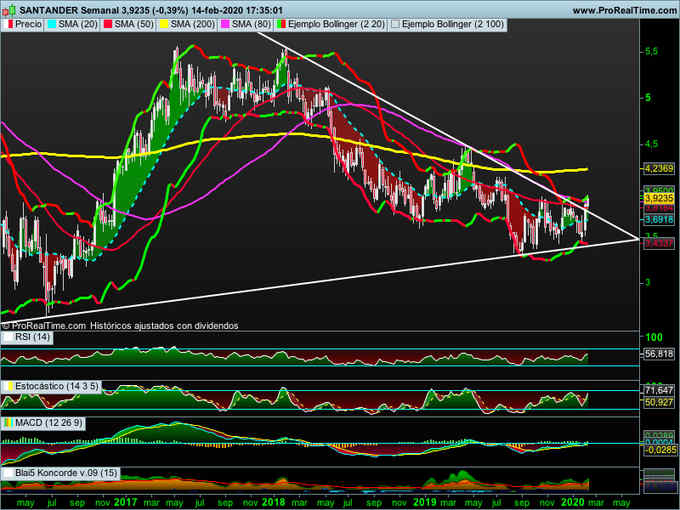Viewport: 680px width, 510px height.
Task: Click the RSI (14) indicator label
Action: point(28,337)
